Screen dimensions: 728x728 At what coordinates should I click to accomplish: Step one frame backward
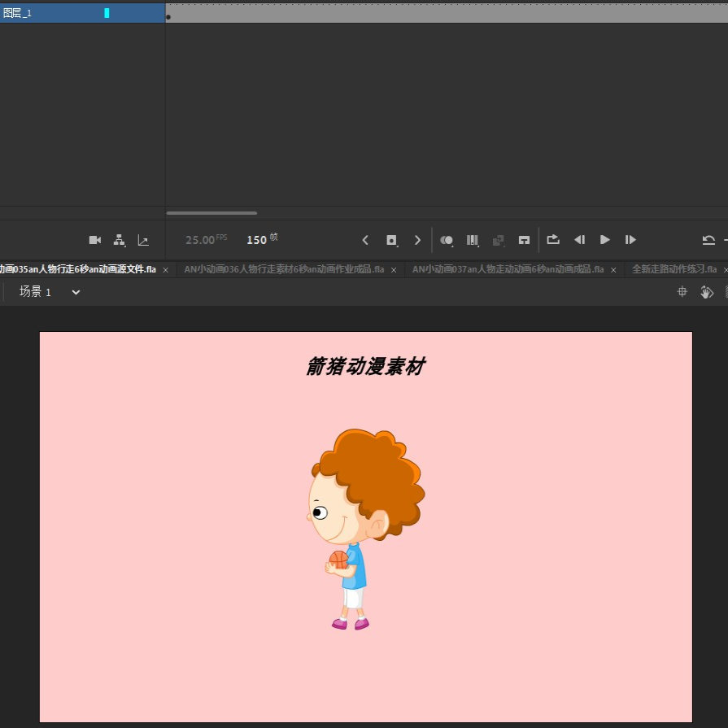(581, 240)
